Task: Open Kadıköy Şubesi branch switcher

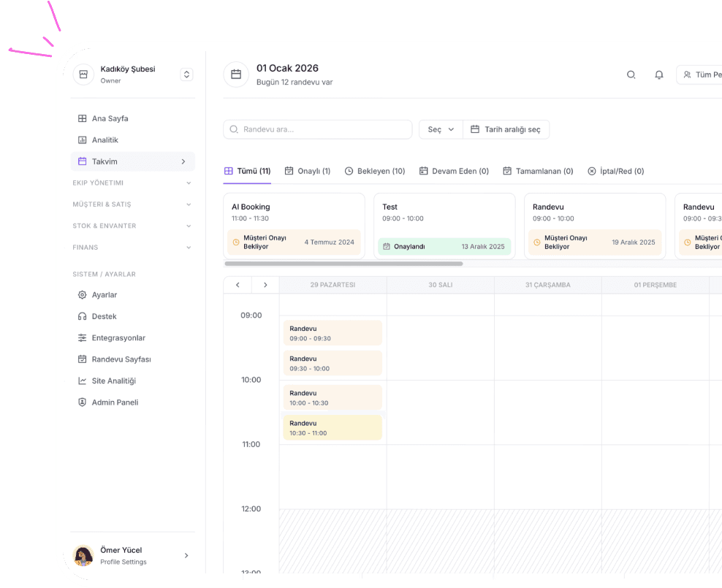Action: [186, 75]
